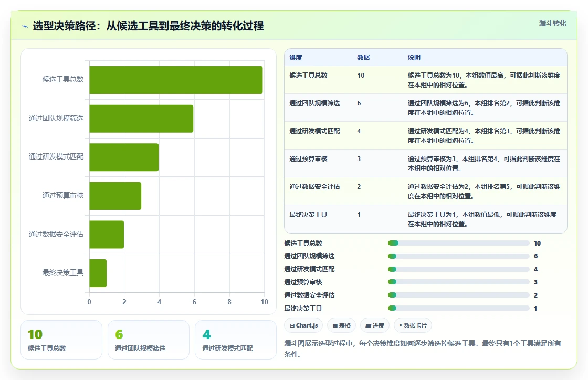Click the value 3 in the table
The width and height of the screenshot is (588, 380).
point(359,159)
